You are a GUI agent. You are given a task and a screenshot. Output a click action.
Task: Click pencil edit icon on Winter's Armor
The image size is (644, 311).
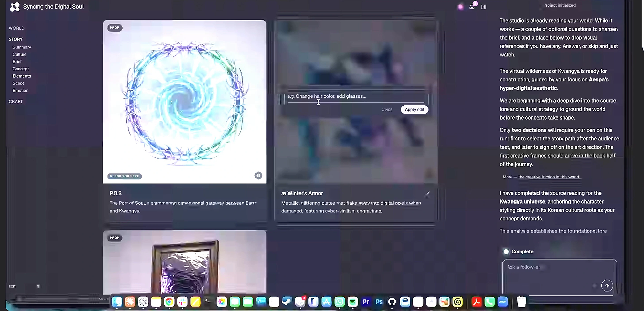pyautogui.click(x=427, y=194)
